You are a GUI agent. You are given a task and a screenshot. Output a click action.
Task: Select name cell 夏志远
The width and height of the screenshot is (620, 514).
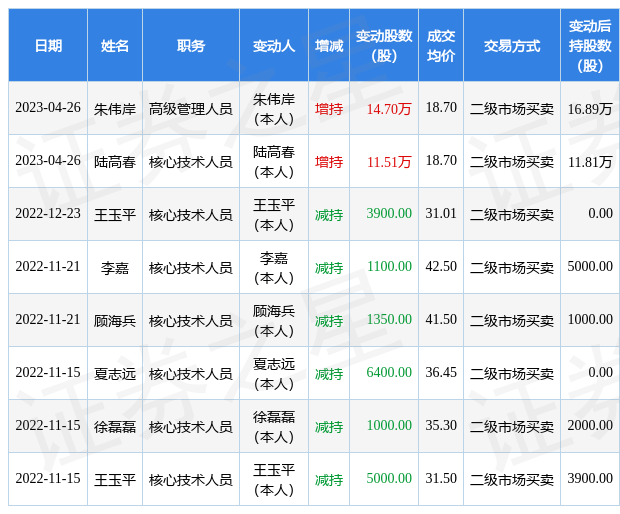(x=115, y=374)
